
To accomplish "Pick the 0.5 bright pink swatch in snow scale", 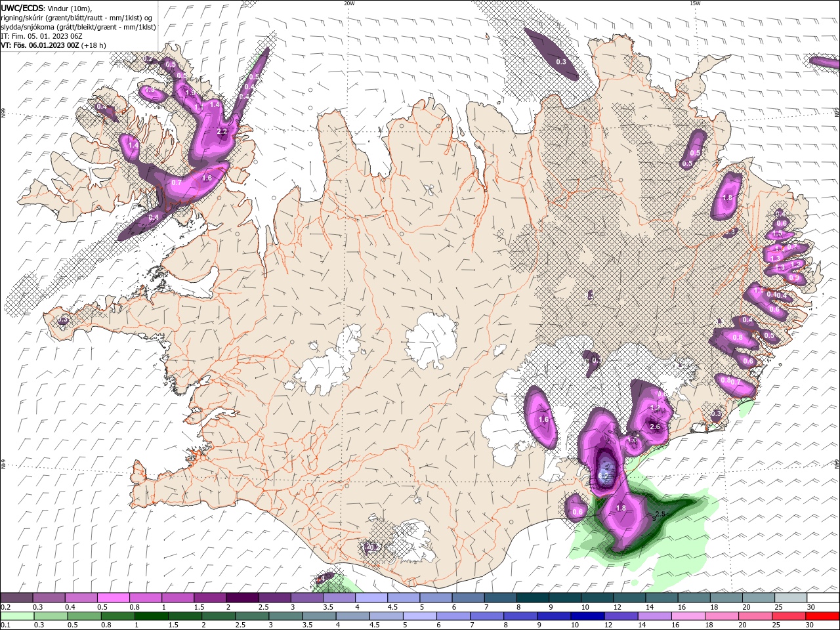I will [113, 598].
